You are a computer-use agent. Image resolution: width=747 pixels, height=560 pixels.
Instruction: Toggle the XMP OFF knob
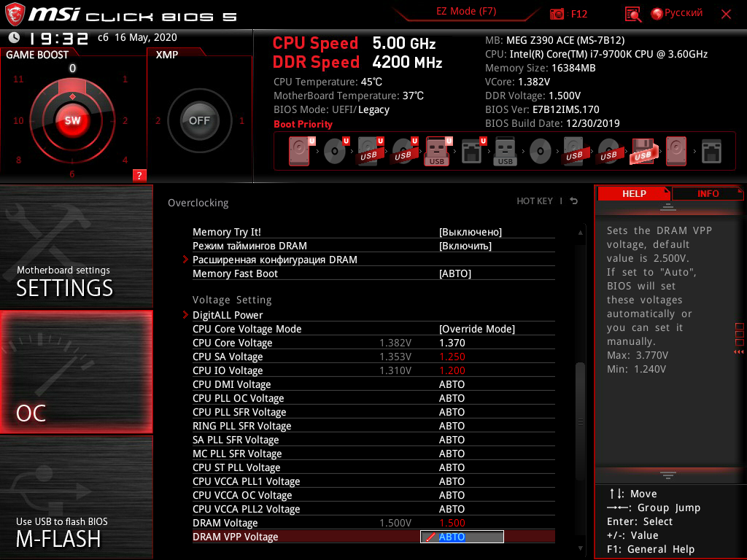tap(199, 120)
